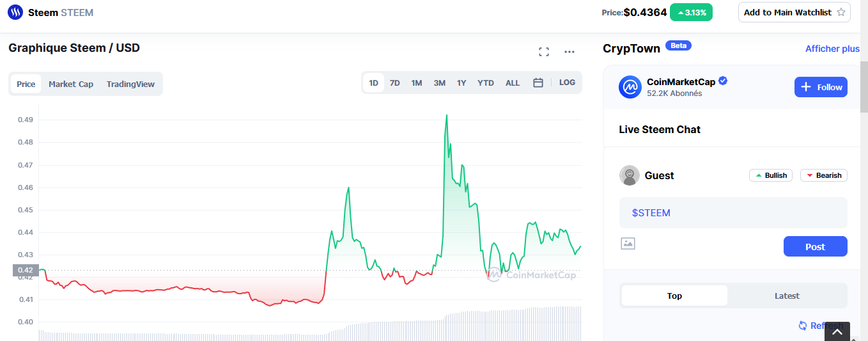
Task: Open the calendar date range picker
Action: [x=538, y=83]
